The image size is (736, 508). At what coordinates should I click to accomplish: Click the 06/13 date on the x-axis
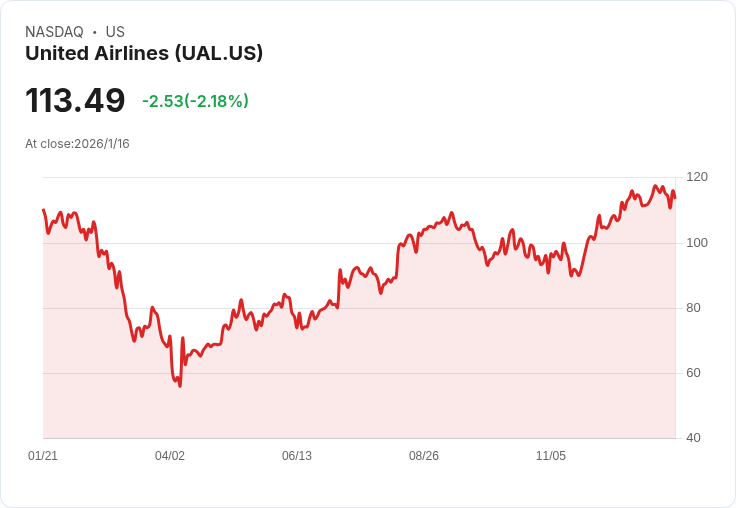pos(297,456)
